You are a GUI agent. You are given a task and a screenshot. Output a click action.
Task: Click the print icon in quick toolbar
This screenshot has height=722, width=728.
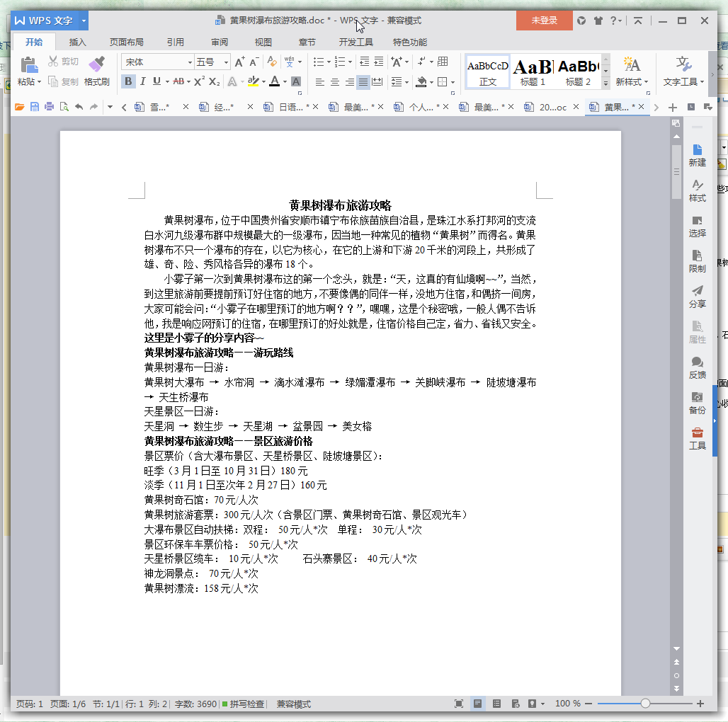(x=49, y=107)
